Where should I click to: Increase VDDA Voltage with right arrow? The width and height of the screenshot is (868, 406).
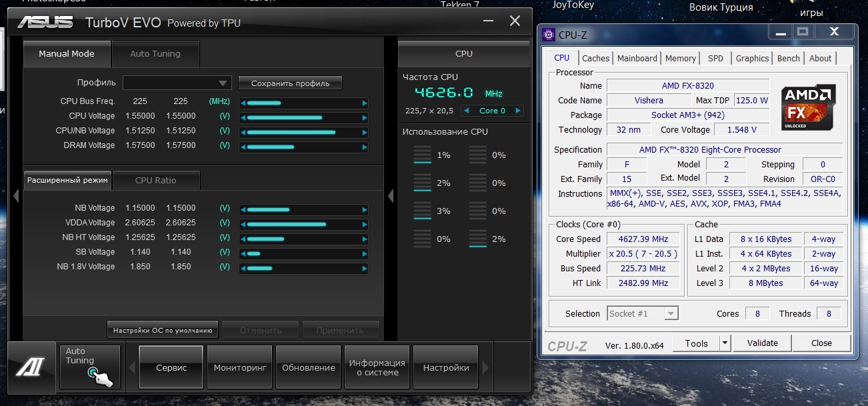(365, 225)
